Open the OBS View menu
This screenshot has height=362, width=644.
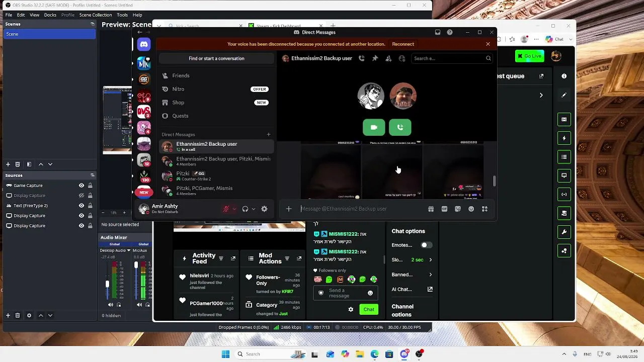[x=34, y=15]
